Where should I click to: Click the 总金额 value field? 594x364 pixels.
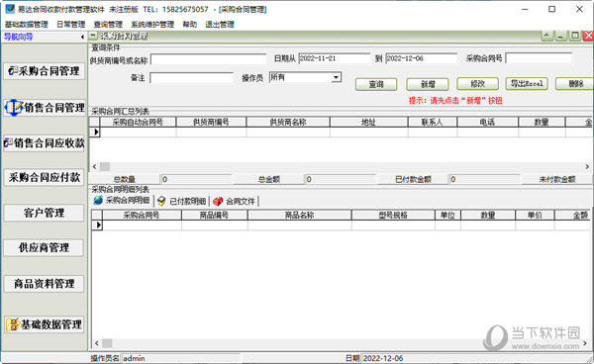341,179
